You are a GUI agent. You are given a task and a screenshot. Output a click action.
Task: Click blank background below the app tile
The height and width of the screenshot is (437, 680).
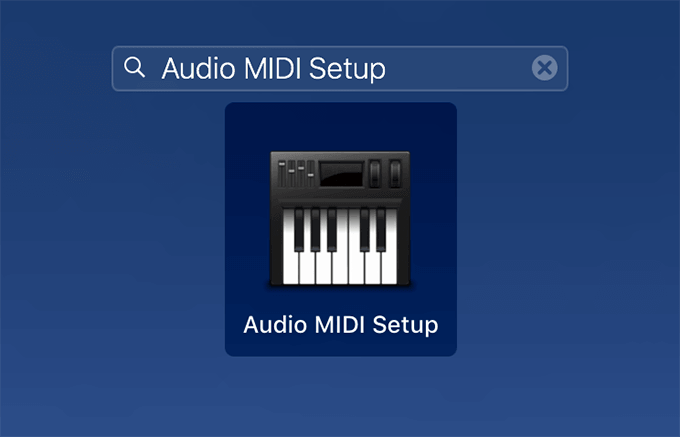tap(340, 397)
